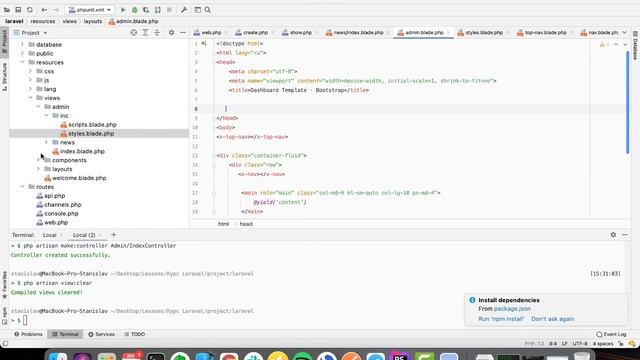Expand the public folder
This screenshot has width=640, height=360.
click(22, 53)
